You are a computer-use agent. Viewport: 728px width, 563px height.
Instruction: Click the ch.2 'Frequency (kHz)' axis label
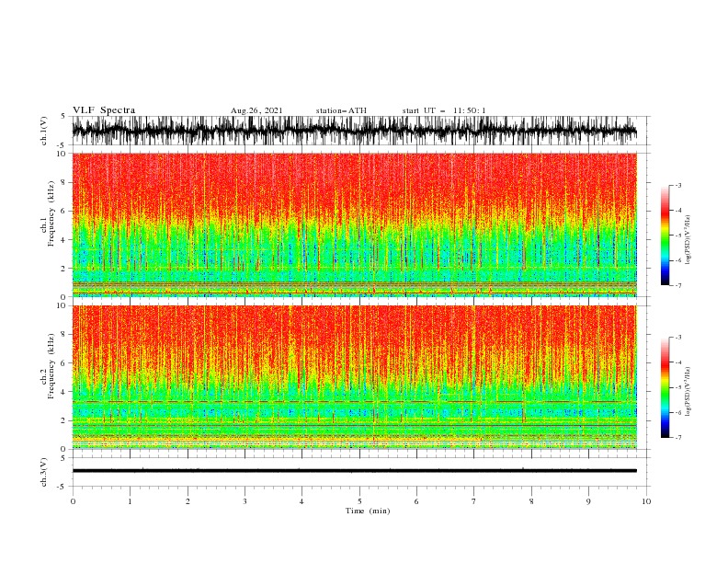pyautogui.click(x=51, y=366)
